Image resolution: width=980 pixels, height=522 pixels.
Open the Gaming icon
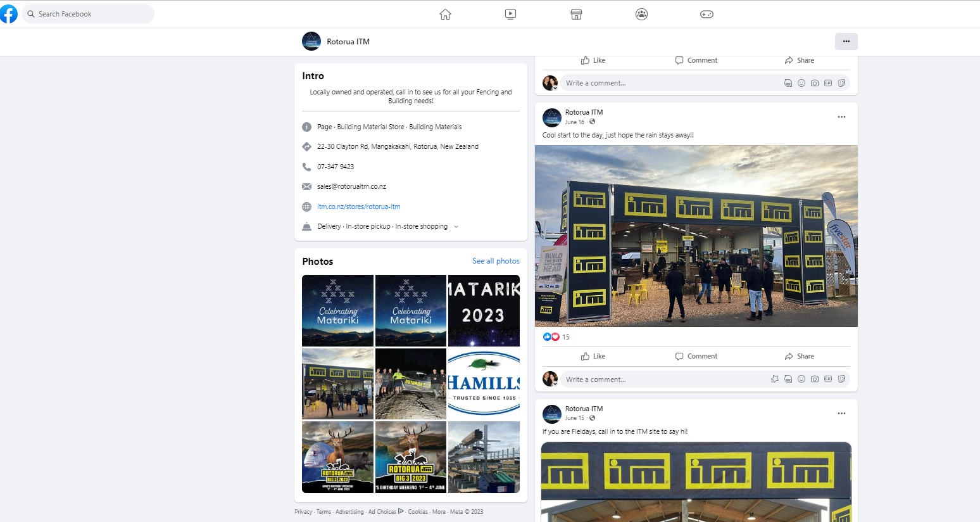pyautogui.click(x=707, y=14)
